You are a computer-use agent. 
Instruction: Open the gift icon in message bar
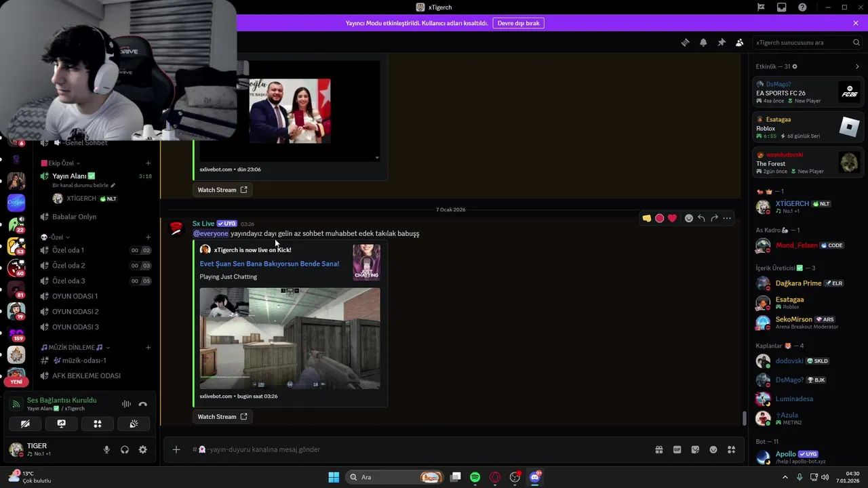658,449
